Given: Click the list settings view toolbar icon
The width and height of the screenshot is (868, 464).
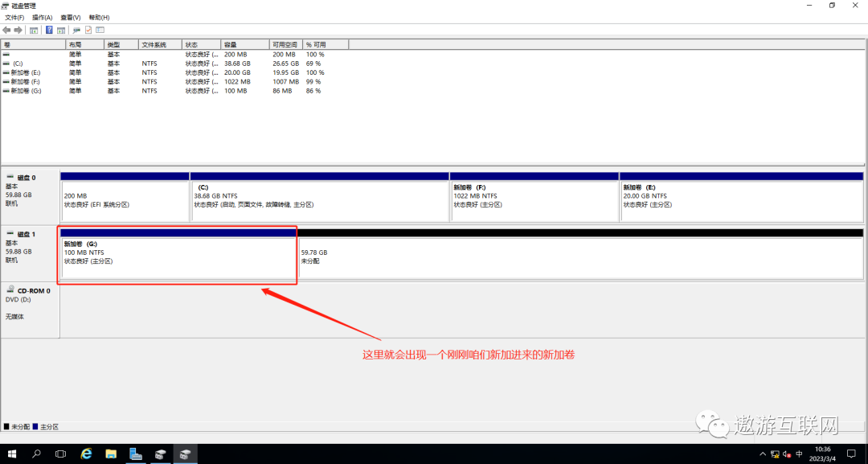Looking at the screenshot, I should tap(100, 30).
